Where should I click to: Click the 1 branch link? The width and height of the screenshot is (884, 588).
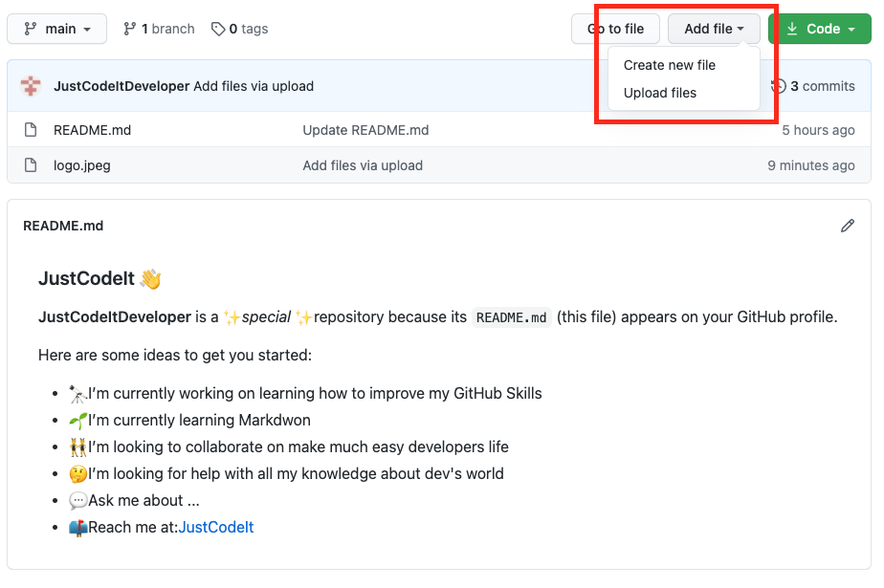[159, 29]
